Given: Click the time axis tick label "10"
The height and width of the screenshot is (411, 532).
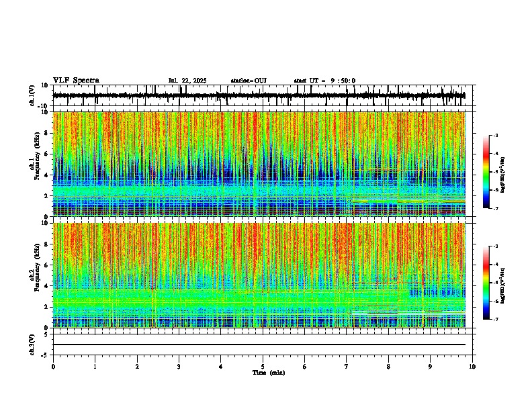Looking at the screenshot, I should point(472,367).
